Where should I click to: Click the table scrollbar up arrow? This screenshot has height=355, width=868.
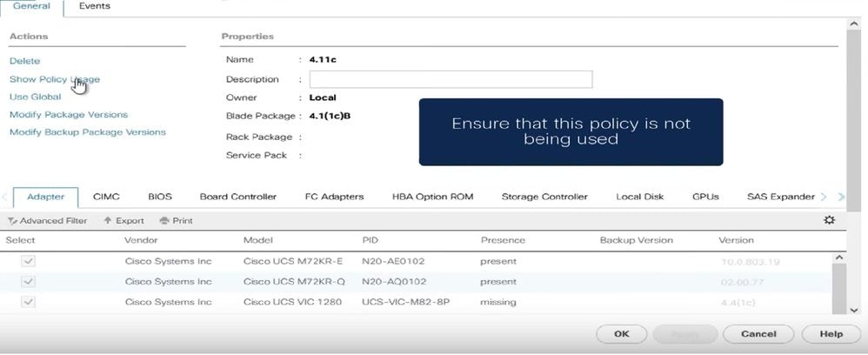click(x=838, y=258)
